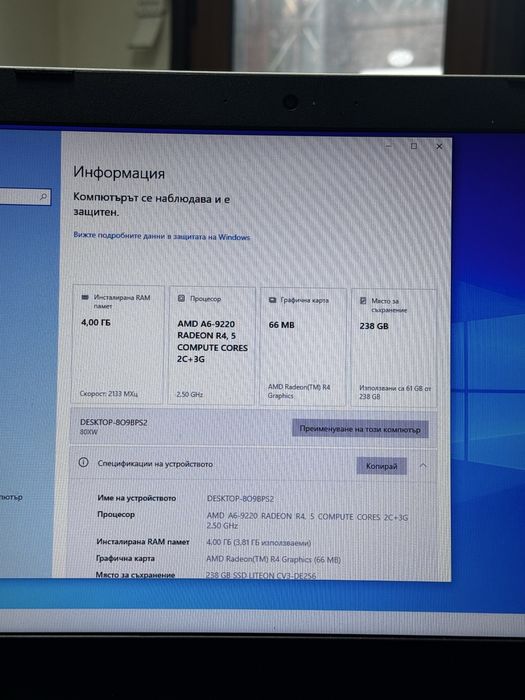Click the storage space icon
Image resolution: width=525 pixels, height=700 pixels.
click(x=363, y=301)
